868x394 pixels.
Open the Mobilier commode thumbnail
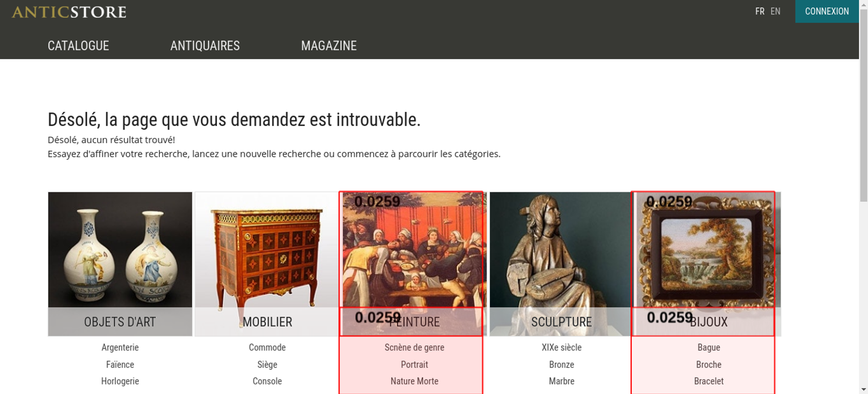tap(267, 264)
